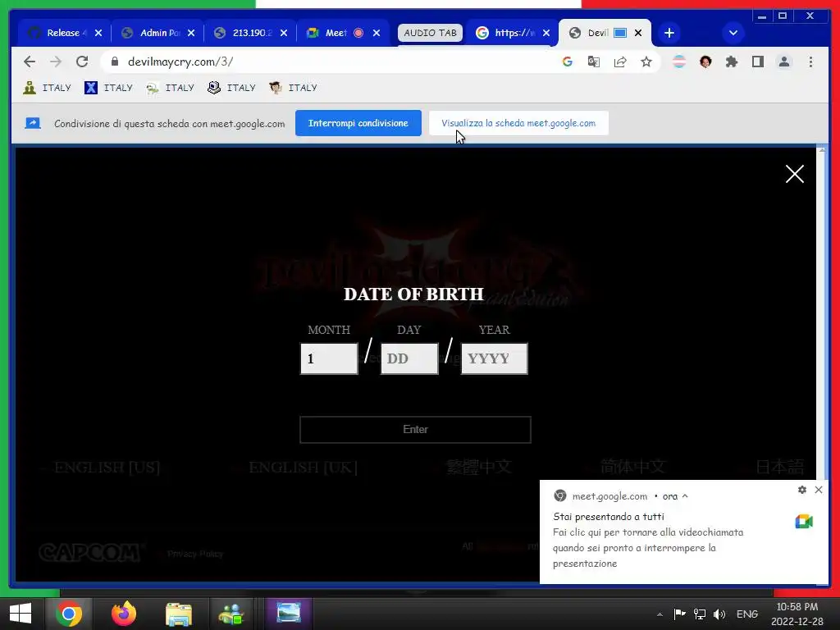The height and width of the screenshot is (630, 840).
Task: Click the Enter button
Action: [415, 430]
